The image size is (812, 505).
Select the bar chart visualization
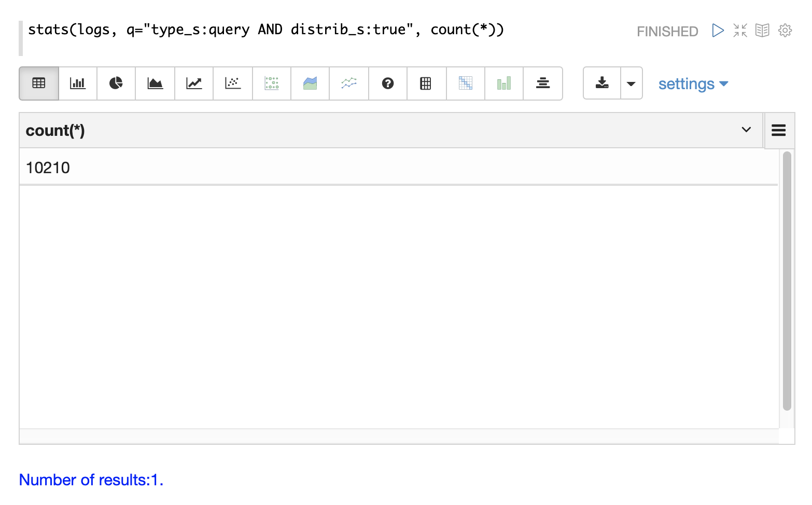(x=78, y=83)
